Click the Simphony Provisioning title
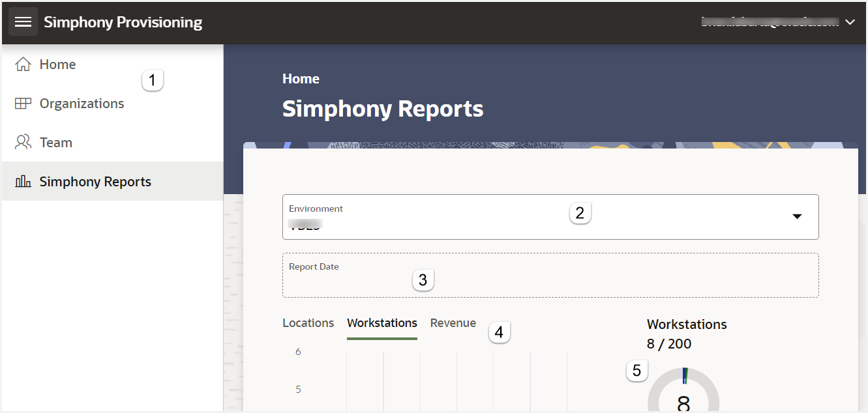The height and width of the screenshot is (413, 868). click(x=123, y=22)
